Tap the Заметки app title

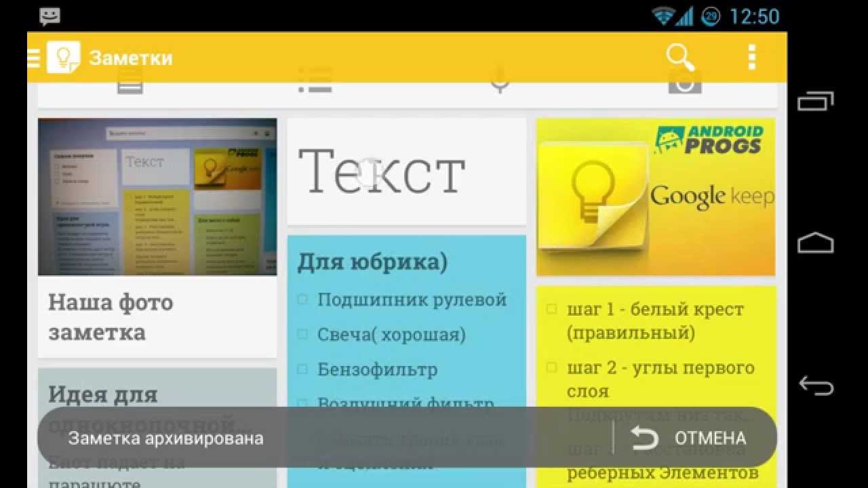point(131,58)
